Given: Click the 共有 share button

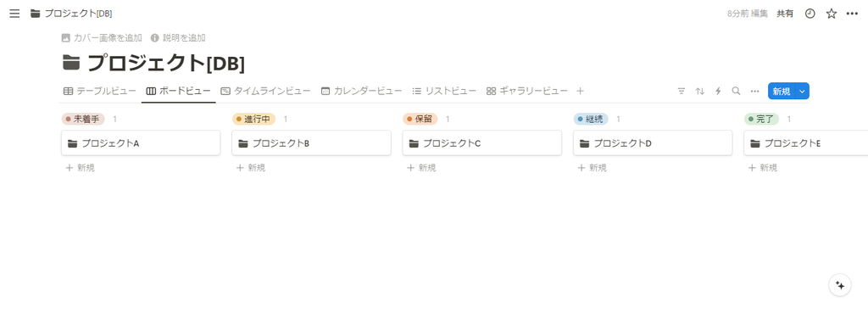Looking at the screenshot, I should (x=785, y=14).
